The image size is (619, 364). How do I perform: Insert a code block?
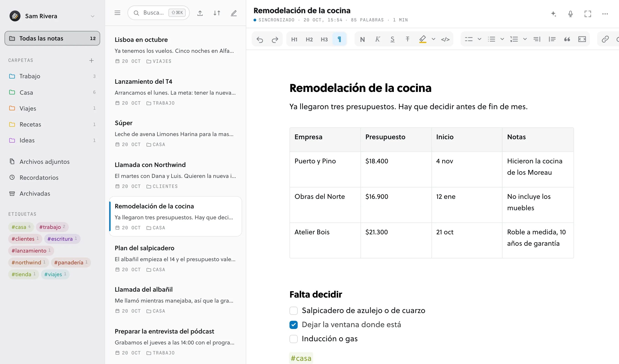click(582, 39)
